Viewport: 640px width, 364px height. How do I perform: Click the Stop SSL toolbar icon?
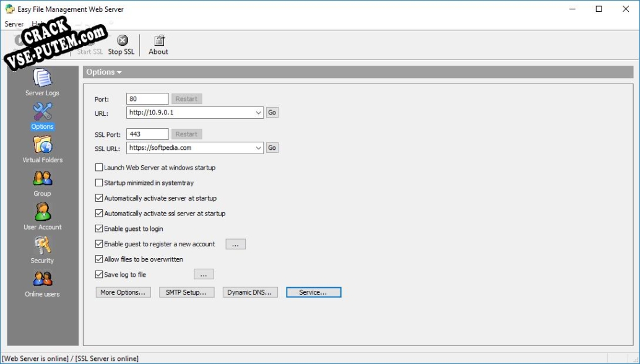click(x=122, y=41)
